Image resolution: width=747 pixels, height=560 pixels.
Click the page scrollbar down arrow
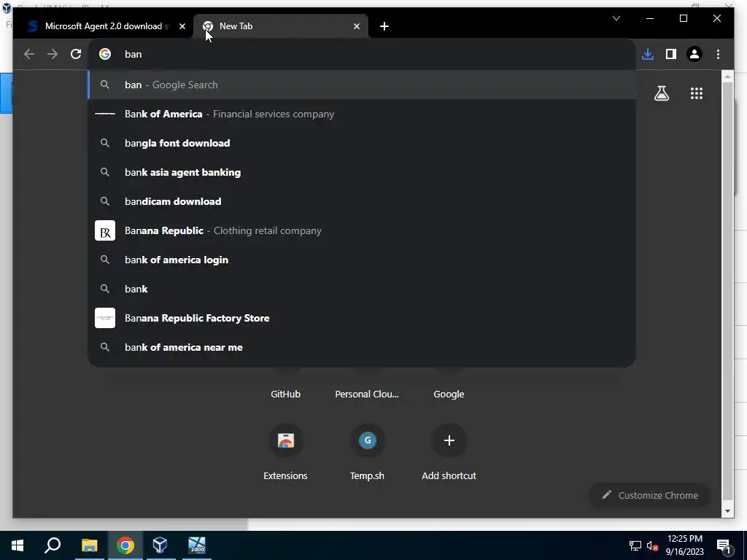tap(727, 511)
